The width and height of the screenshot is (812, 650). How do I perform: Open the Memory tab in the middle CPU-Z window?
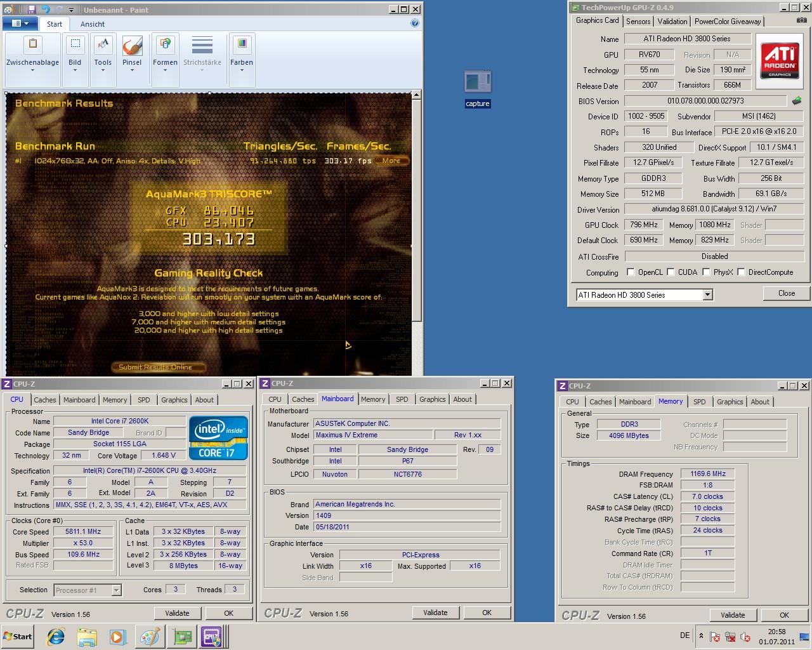coord(373,399)
